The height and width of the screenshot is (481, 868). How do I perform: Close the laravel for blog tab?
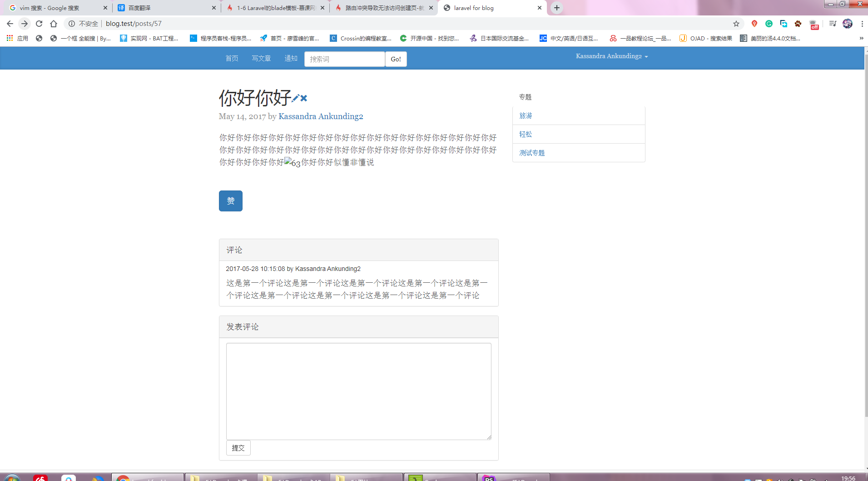pos(540,8)
